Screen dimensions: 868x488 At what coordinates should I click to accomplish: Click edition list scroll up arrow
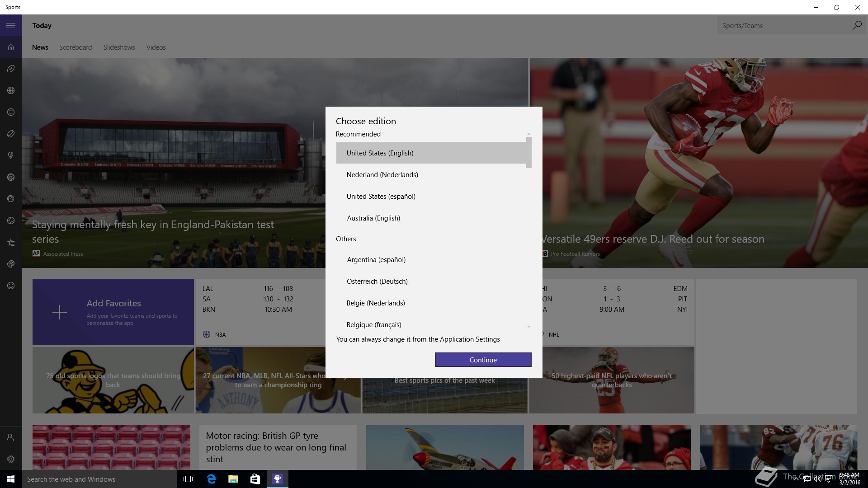pos(528,134)
